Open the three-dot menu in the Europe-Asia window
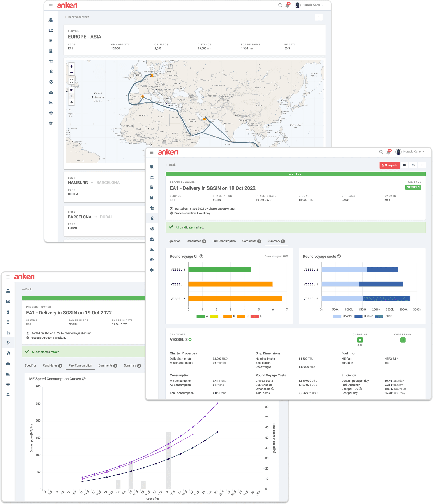 (319, 17)
